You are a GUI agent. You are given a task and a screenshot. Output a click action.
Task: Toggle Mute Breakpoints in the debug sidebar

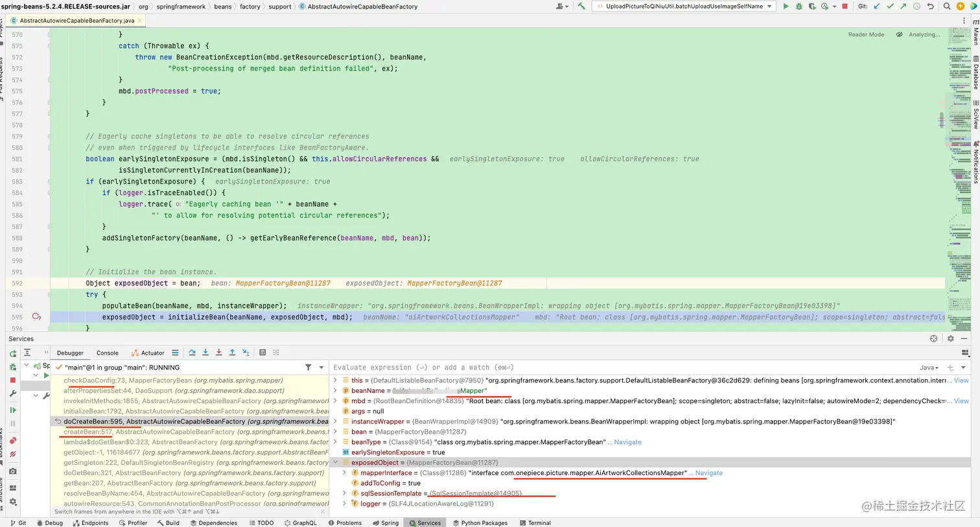pos(13,454)
